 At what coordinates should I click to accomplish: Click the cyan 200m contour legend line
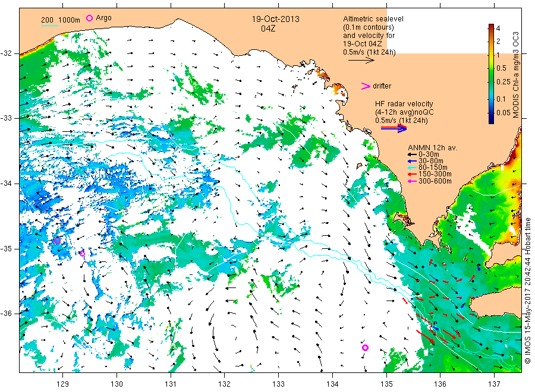49,26
